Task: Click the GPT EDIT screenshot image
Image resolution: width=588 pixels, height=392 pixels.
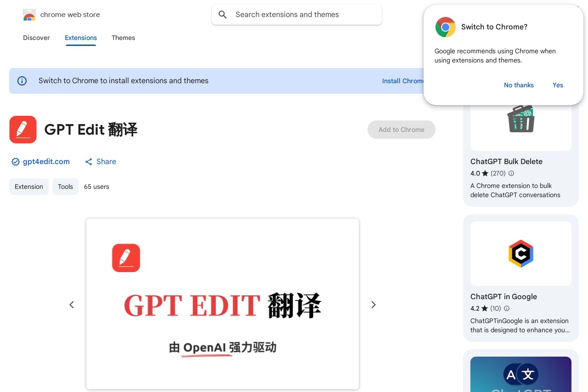Action: [x=222, y=304]
